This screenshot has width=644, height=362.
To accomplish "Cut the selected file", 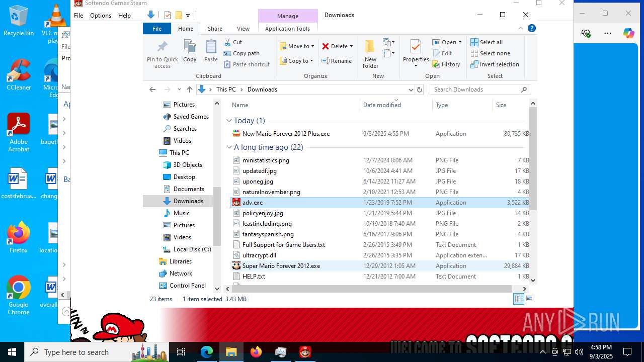I will (233, 42).
